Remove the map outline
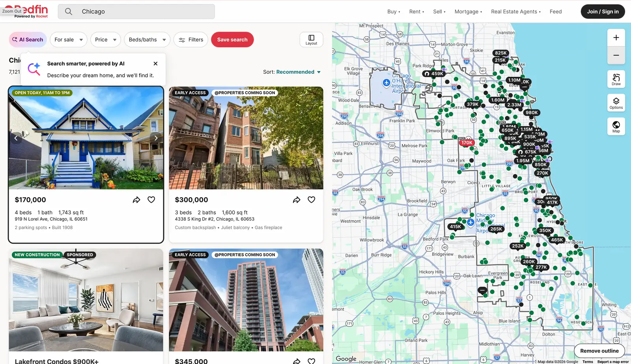This screenshot has width=631, height=364. click(599, 351)
